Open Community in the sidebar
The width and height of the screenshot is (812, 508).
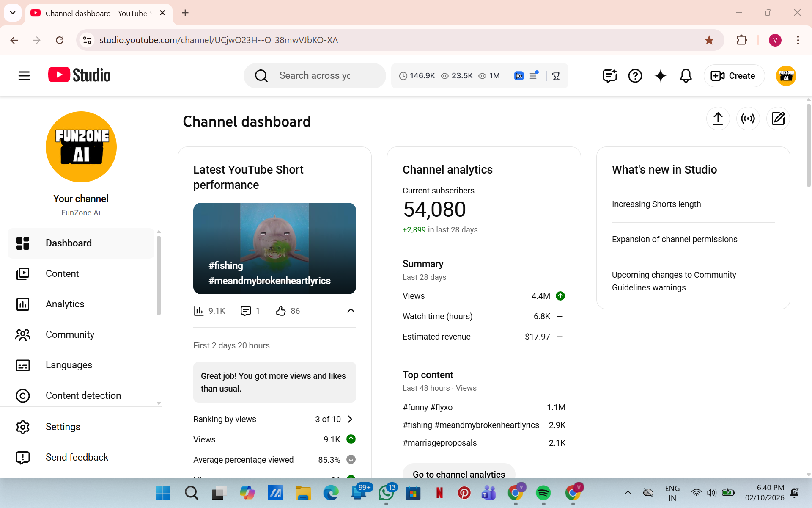[70, 334]
